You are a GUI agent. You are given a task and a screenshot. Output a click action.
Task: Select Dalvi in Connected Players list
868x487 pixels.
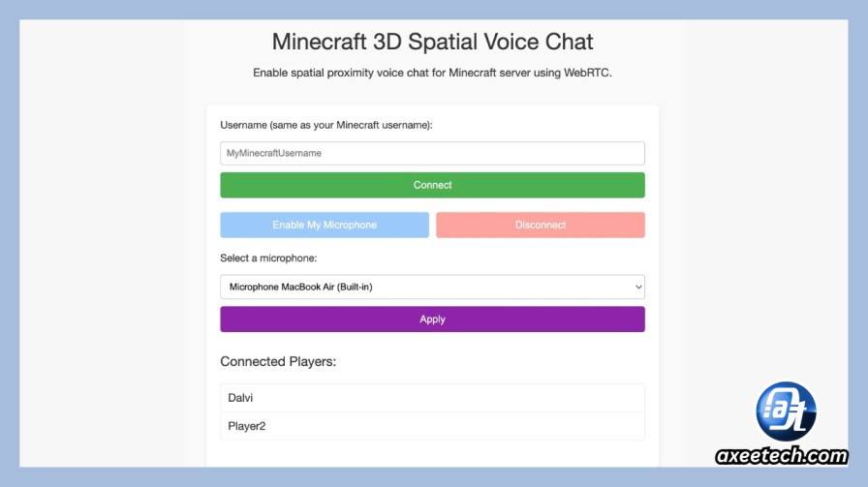432,398
